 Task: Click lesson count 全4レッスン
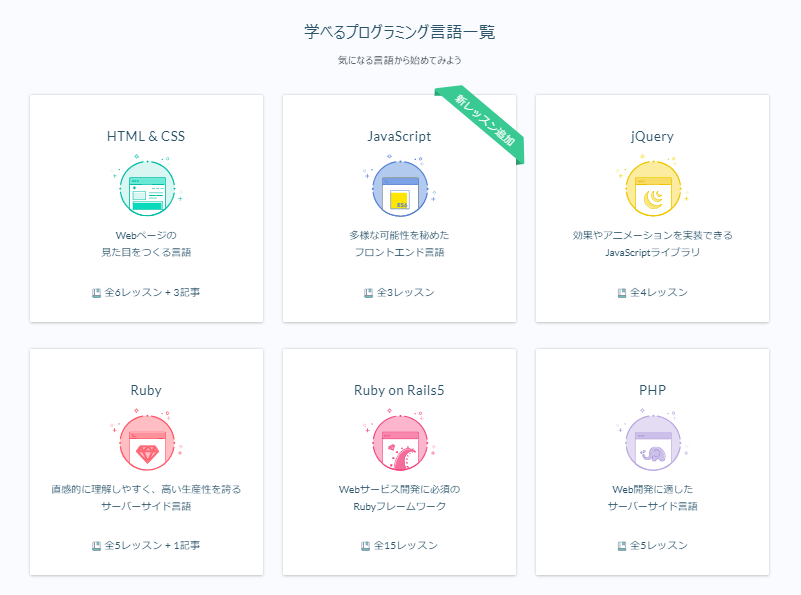(x=658, y=293)
